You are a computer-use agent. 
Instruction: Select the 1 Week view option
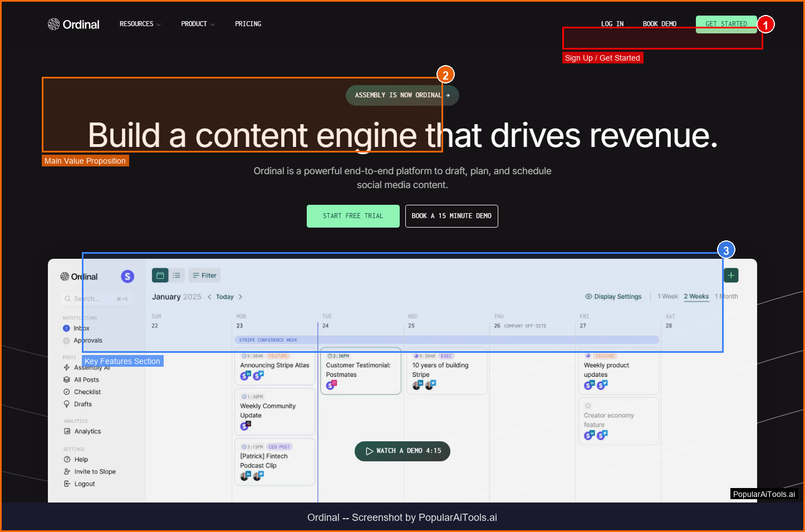point(667,297)
